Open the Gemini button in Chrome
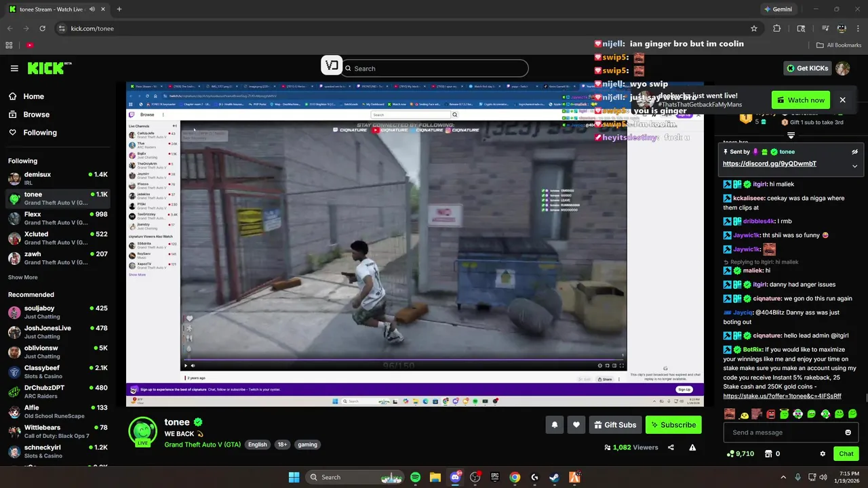868x488 pixels. pyautogui.click(x=778, y=9)
